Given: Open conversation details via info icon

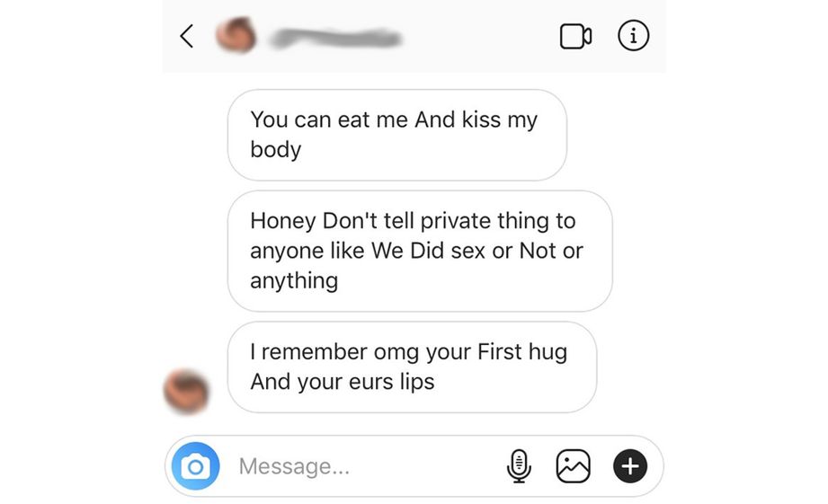Looking at the screenshot, I should [x=633, y=36].
